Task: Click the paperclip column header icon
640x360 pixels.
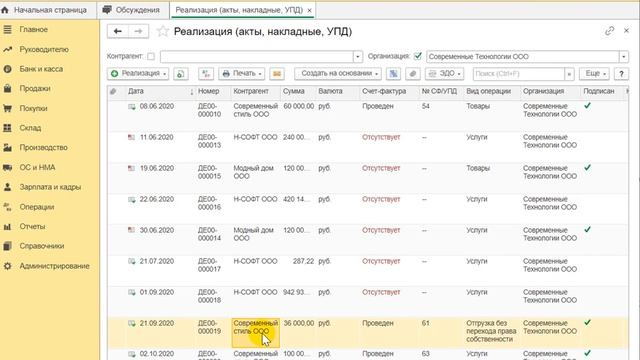Action: point(113,91)
